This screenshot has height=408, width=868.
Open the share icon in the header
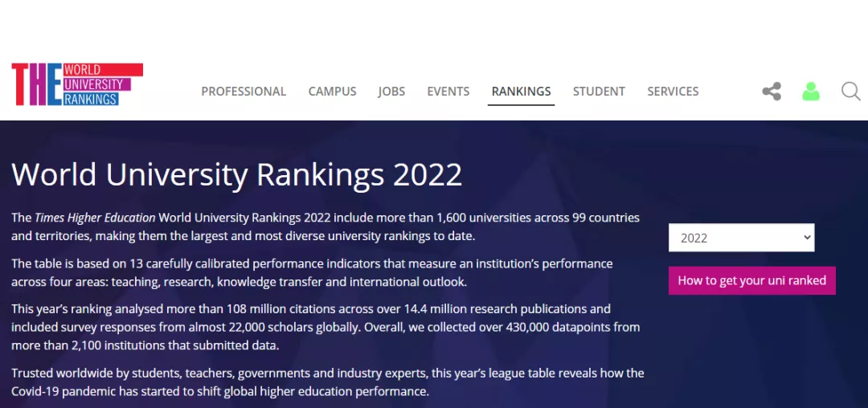coord(771,92)
